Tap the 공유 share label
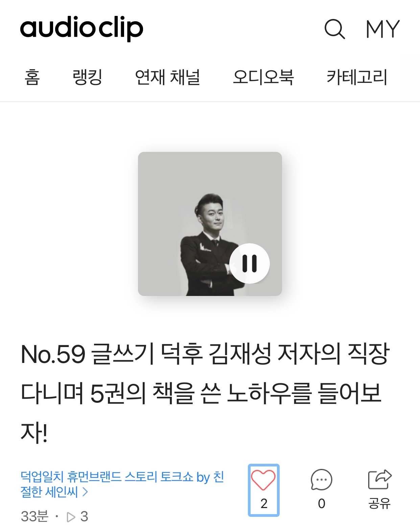 pyautogui.click(x=379, y=503)
